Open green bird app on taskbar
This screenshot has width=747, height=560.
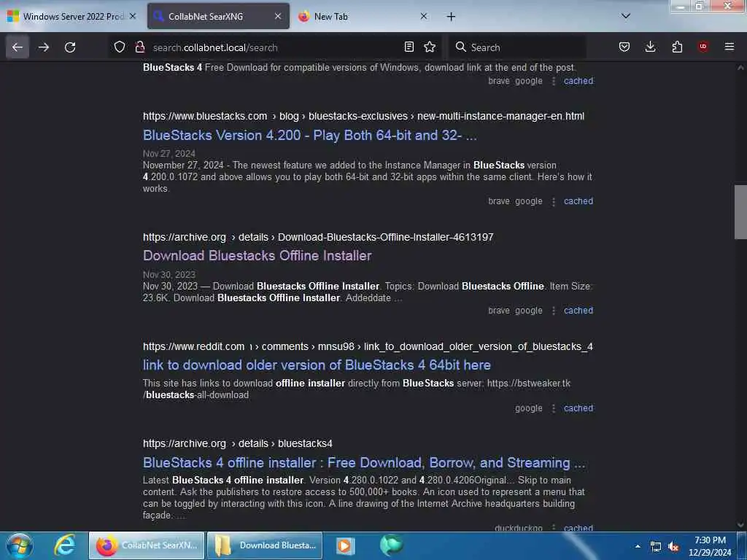391,545
